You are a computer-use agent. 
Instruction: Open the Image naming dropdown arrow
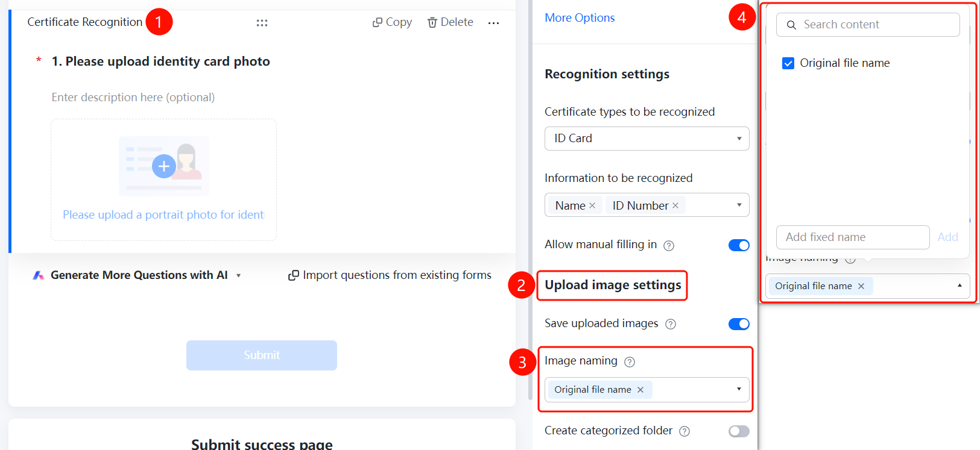739,389
